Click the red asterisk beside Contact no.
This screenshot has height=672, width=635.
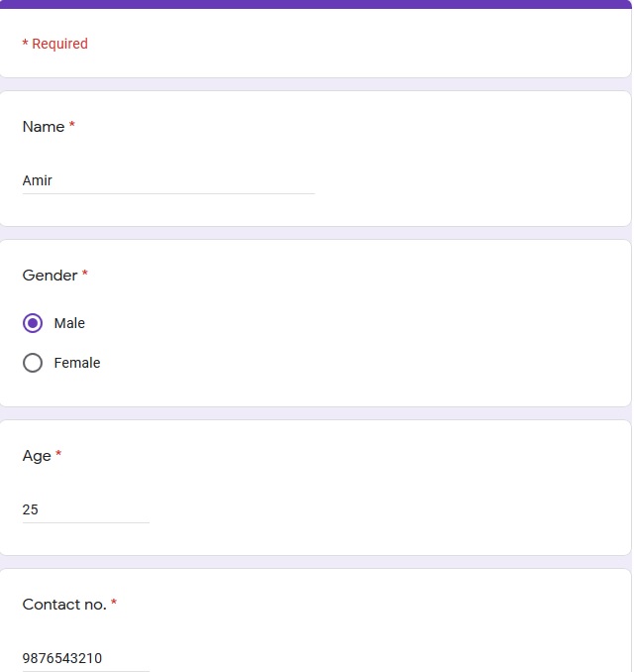pyautogui.click(x=114, y=604)
